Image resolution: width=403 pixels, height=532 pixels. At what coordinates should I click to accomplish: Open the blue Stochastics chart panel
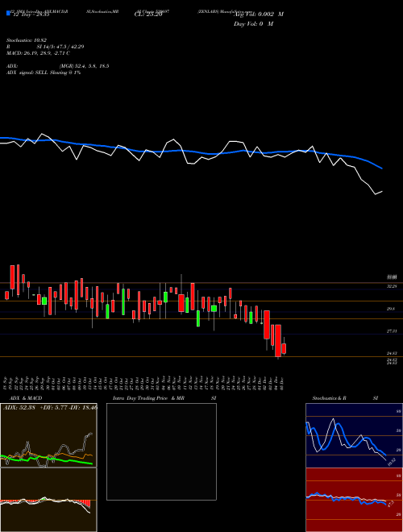[354, 435]
